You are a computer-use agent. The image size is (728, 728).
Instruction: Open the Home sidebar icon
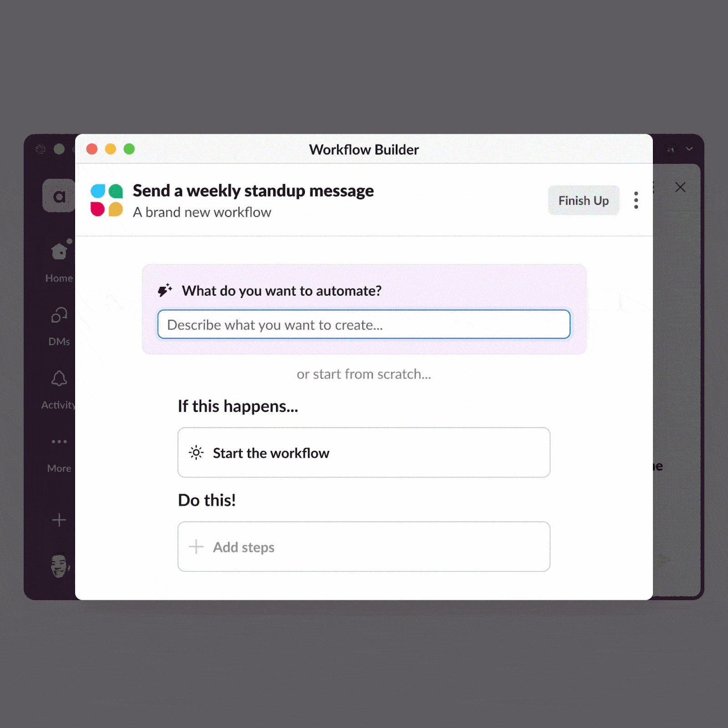click(60, 251)
